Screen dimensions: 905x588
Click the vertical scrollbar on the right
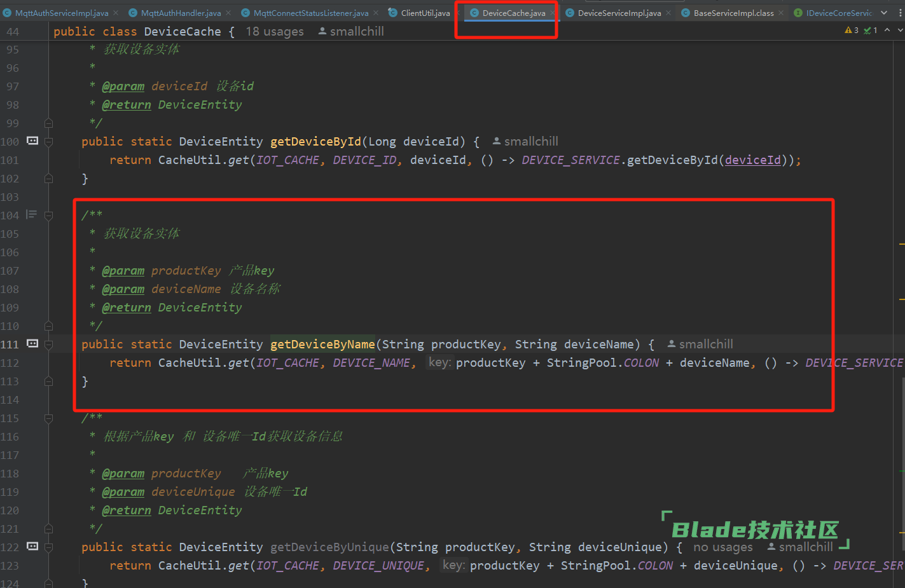coord(902,445)
